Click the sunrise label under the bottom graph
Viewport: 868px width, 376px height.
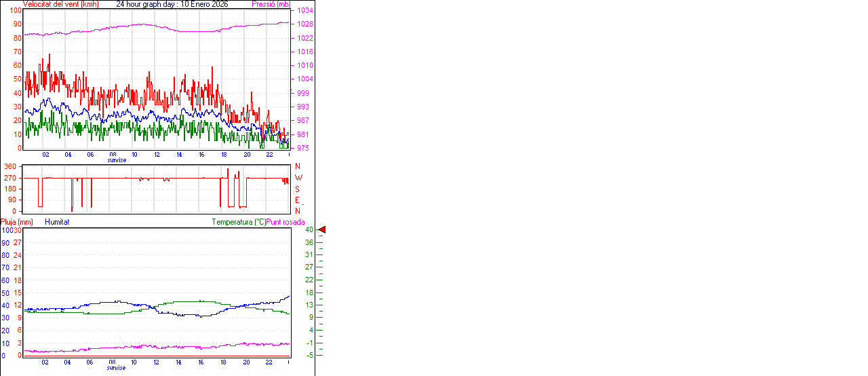coord(116,368)
